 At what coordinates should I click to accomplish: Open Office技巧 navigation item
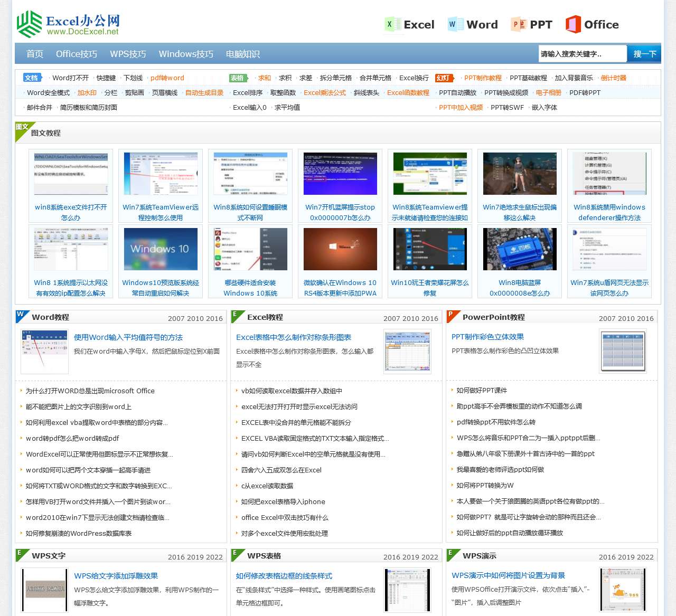point(77,54)
